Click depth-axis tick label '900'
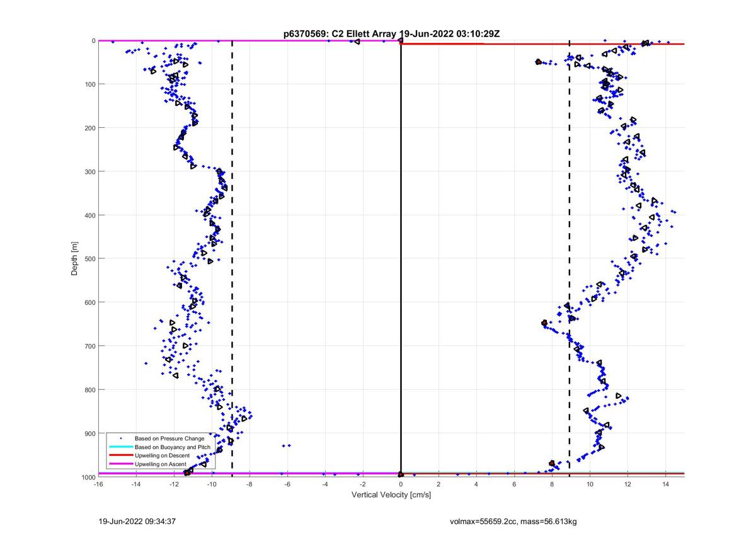The image size is (756, 536). pyautogui.click(x=89, y=433)
